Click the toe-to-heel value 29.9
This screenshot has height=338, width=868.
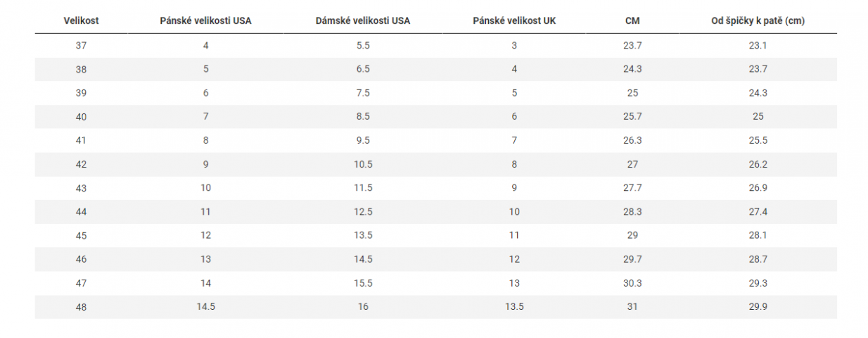pyautogui.click(x=758, y=306)
